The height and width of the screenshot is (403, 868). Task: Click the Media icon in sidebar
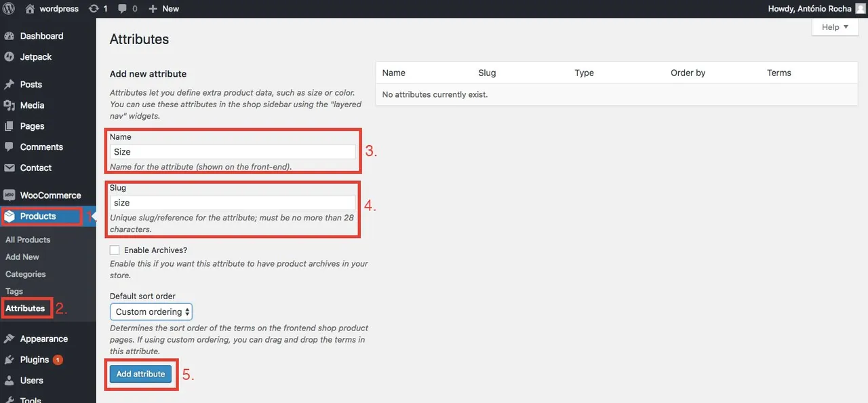[x=9, y=105]
